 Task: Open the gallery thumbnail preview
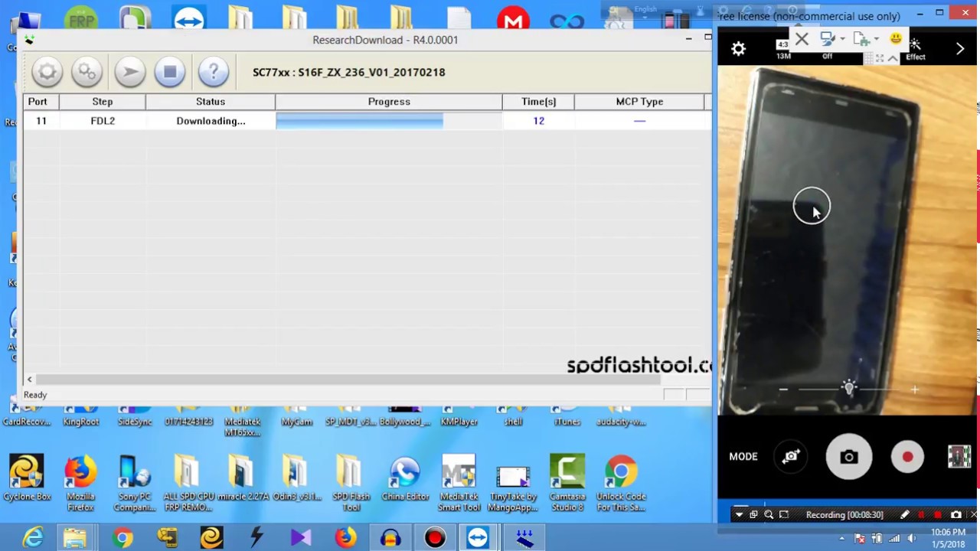(959, 457)
